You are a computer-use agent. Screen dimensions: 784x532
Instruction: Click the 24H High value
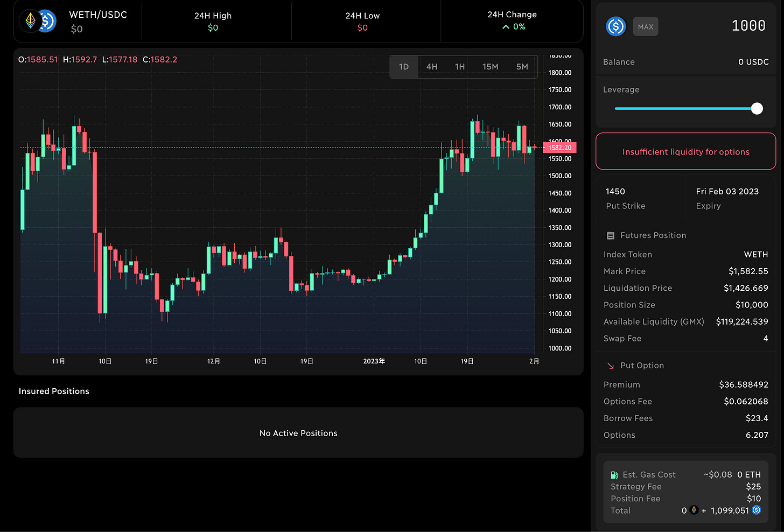(x=213, y=28)
